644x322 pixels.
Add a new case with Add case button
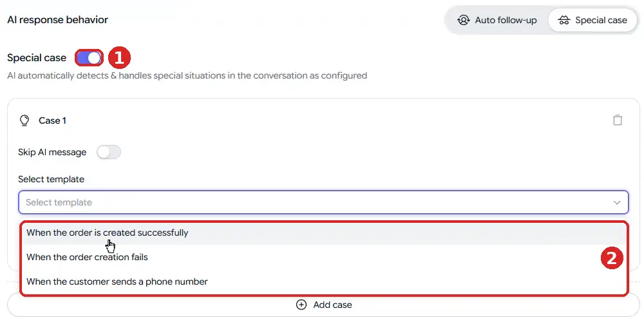tap(323, 305)
